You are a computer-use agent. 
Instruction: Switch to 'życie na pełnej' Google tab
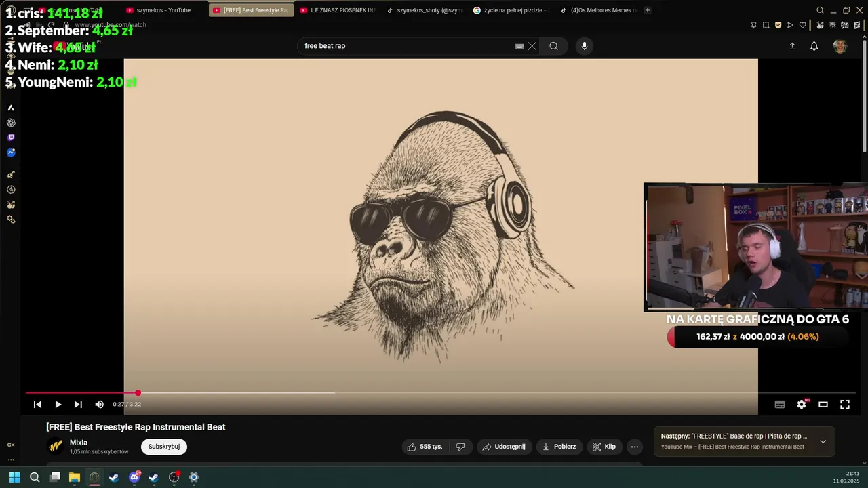click(511, 10)
